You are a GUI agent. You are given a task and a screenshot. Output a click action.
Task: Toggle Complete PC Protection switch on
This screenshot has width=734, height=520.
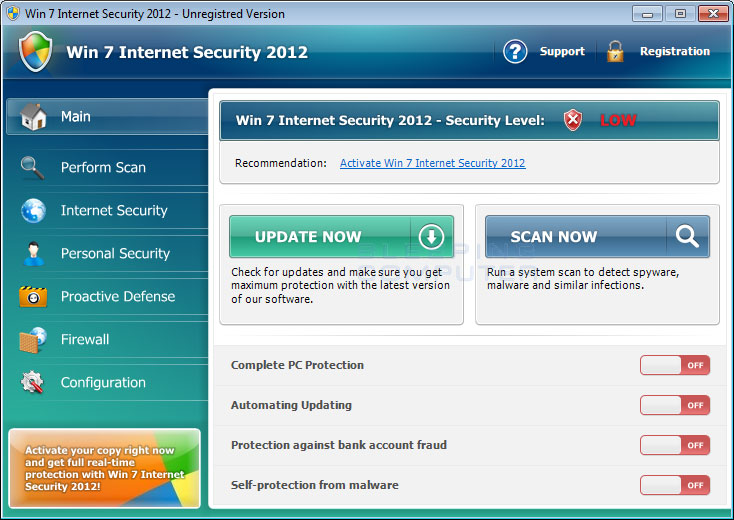pos(675,365)
